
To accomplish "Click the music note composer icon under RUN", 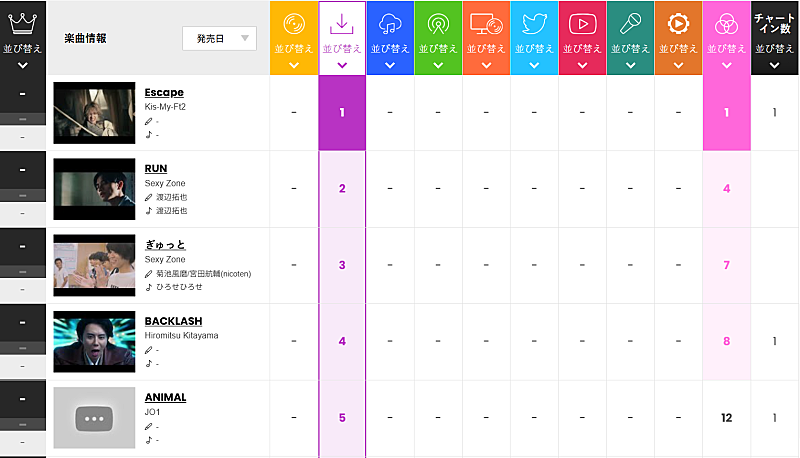I will pos(148,211).
